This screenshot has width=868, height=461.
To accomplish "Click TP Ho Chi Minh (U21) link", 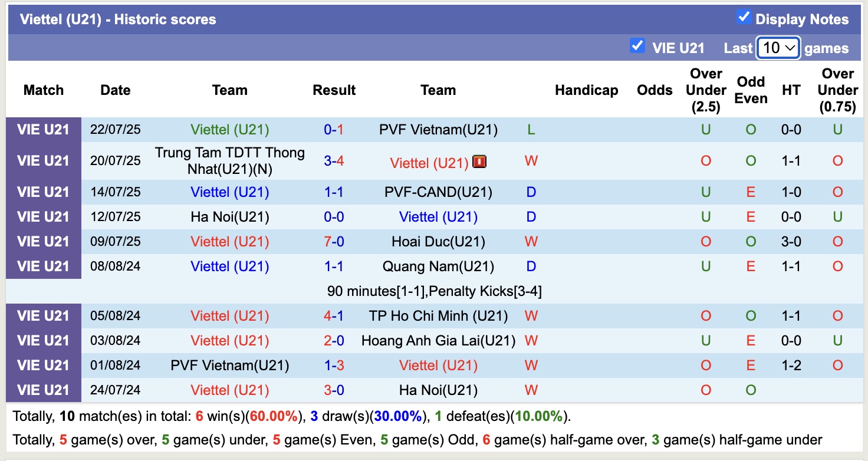I will [x=438, y=315].
